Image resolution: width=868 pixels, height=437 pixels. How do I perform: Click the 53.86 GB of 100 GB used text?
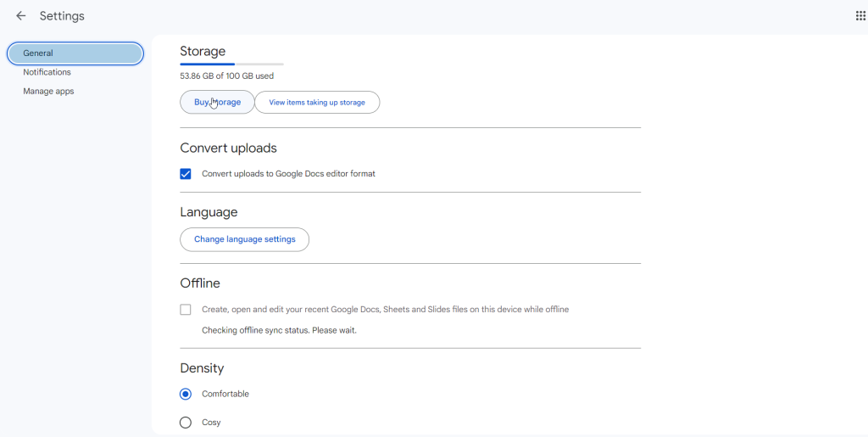pyautogui.click(x=226, y=76)
